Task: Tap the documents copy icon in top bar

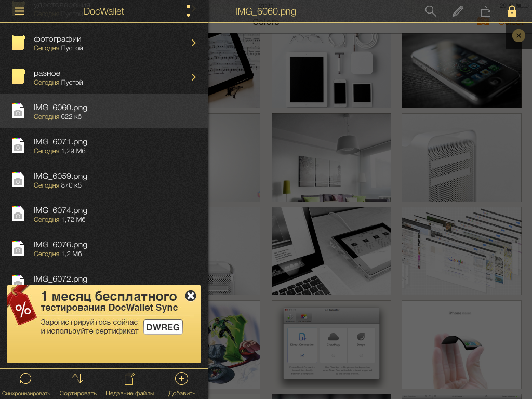Action: 485,11
